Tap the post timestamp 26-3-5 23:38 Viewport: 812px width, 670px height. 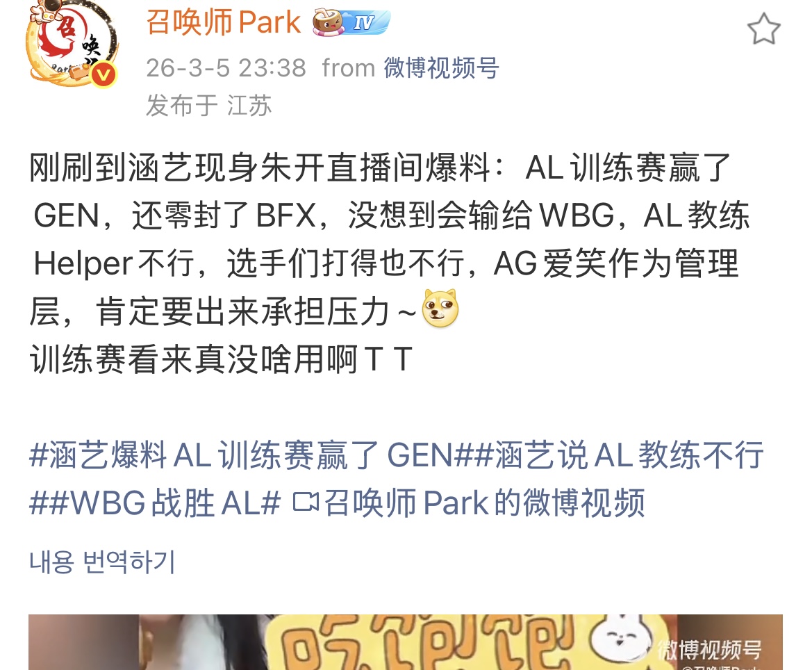tap(226, 68)
